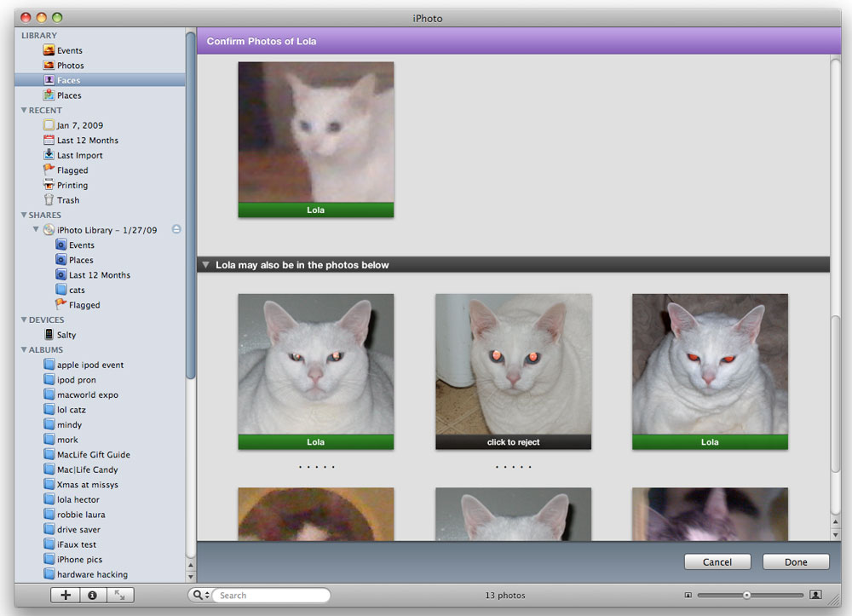Enter full screen with the arrows button
The height and width of the screenshot is (616, 852).
(x=119, y=596)
